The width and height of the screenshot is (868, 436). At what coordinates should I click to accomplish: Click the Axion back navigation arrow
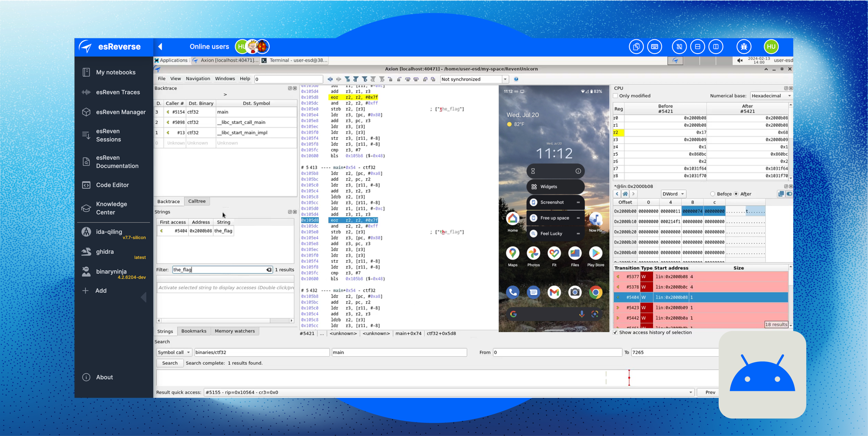pos(330,79)
